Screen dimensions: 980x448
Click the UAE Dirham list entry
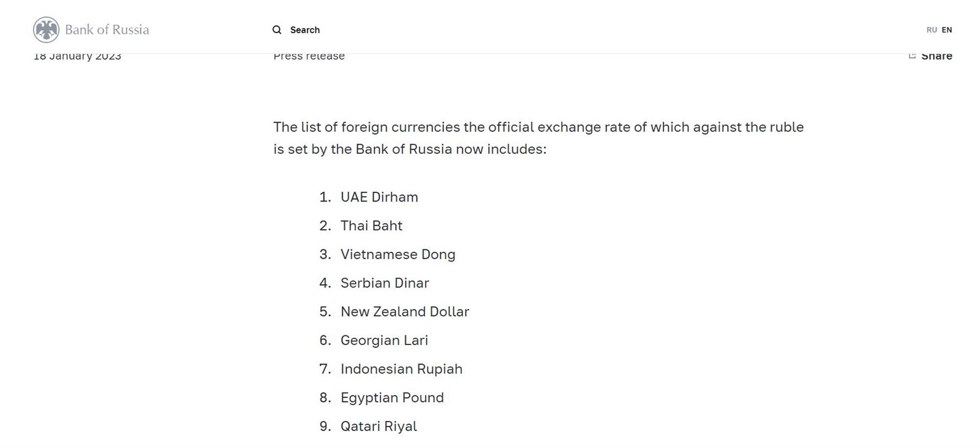point(379,197)
